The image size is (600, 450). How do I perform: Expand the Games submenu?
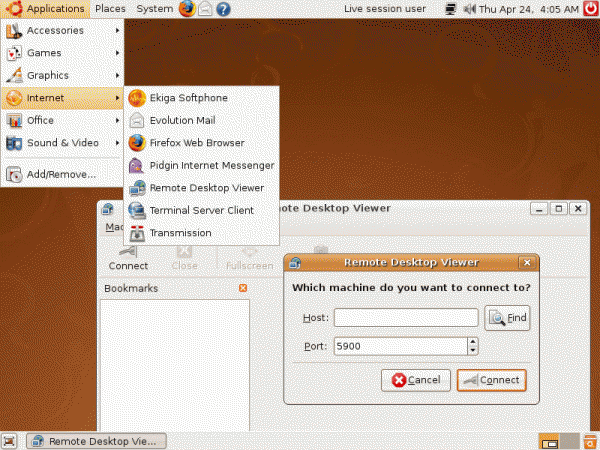[62, 53]
